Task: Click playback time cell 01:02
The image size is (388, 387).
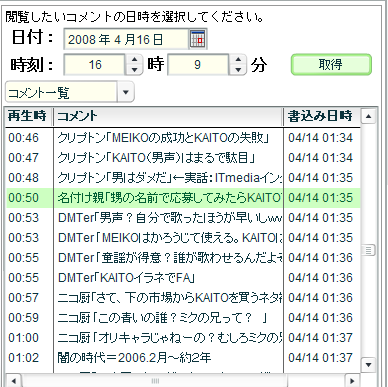Action: [x=24, y=358]
